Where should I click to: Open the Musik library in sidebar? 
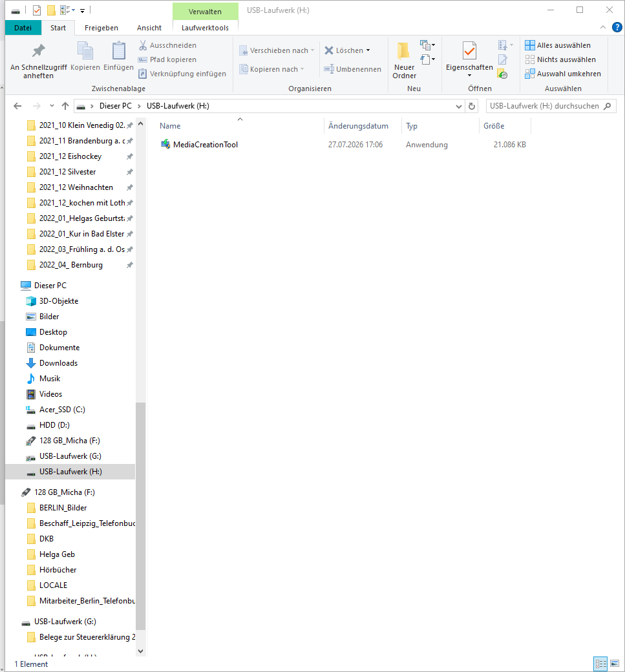click(50, 379)
